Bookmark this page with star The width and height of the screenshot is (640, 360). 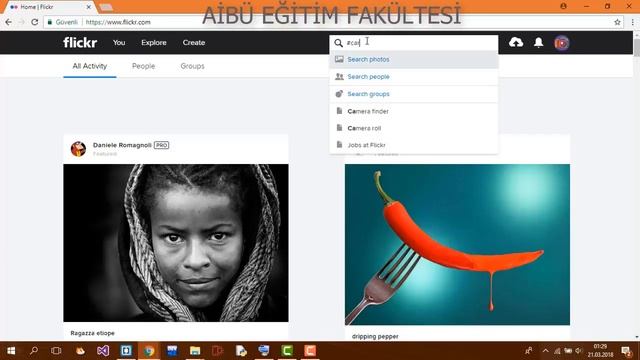(617, 22)
